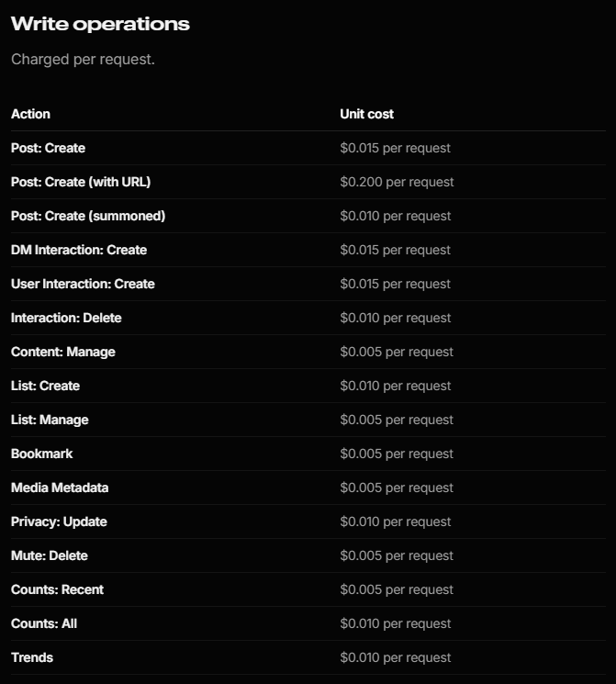This screenshot has width=616, height=684.
Task: Select the Mute: Delete entry
Action: pyautogui.click(x=50, y=556)
